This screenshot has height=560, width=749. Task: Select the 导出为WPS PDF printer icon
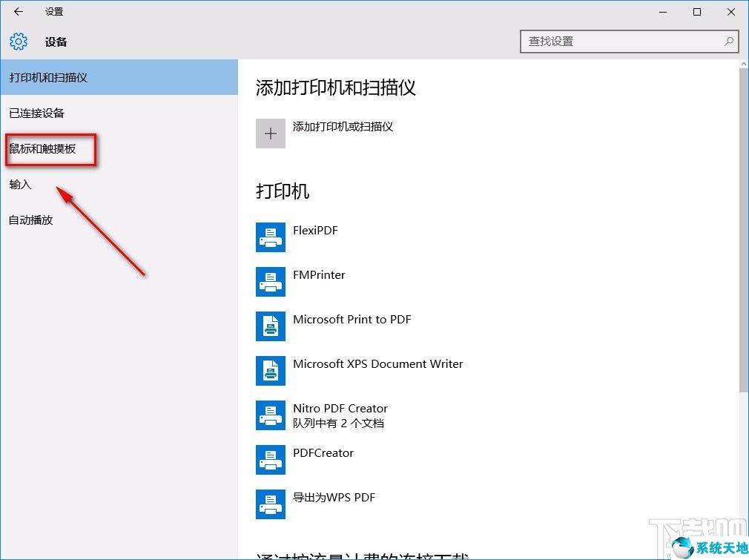[271, 504]
